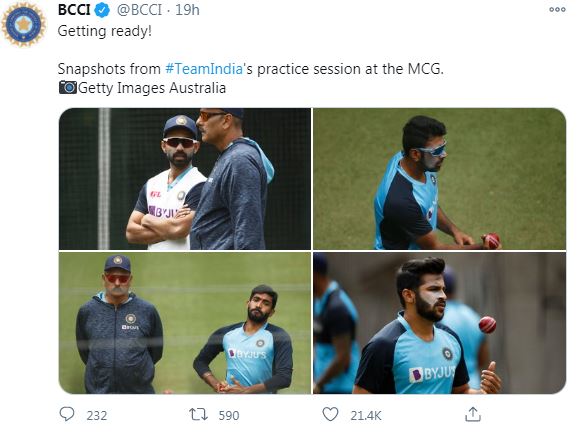Click the BCCI display name
This screenshot has height=434, width=580.
tap(74, 10)
